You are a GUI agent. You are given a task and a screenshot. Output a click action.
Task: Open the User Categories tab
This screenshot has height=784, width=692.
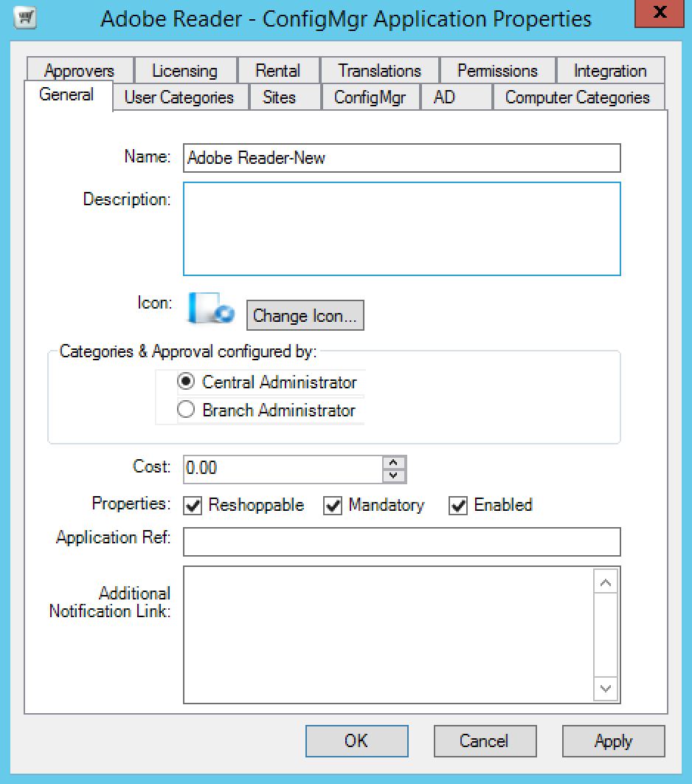tap(179, 97)
